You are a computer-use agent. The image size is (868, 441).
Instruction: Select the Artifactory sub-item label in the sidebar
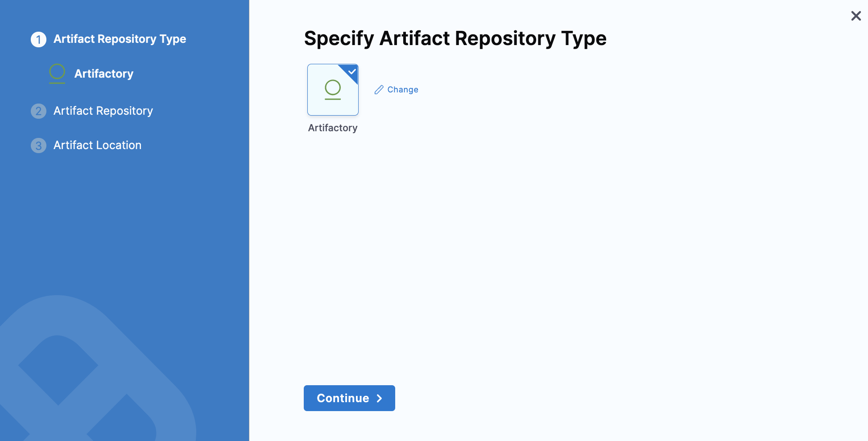[x=104, y=74]
